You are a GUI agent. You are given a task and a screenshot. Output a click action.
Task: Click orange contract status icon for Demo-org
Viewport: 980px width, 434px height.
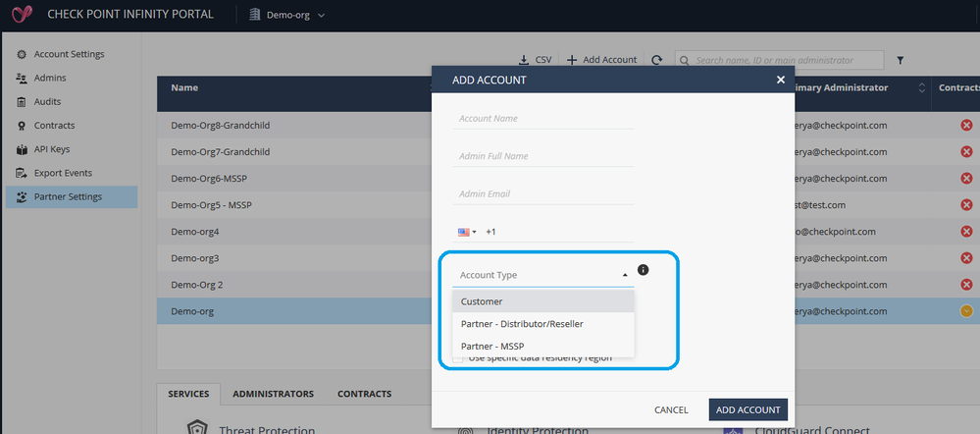click(x=966, y=311)
